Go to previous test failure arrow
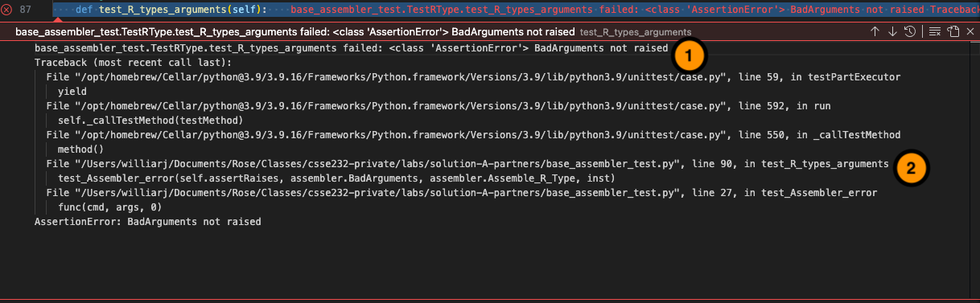 point(875,31)
